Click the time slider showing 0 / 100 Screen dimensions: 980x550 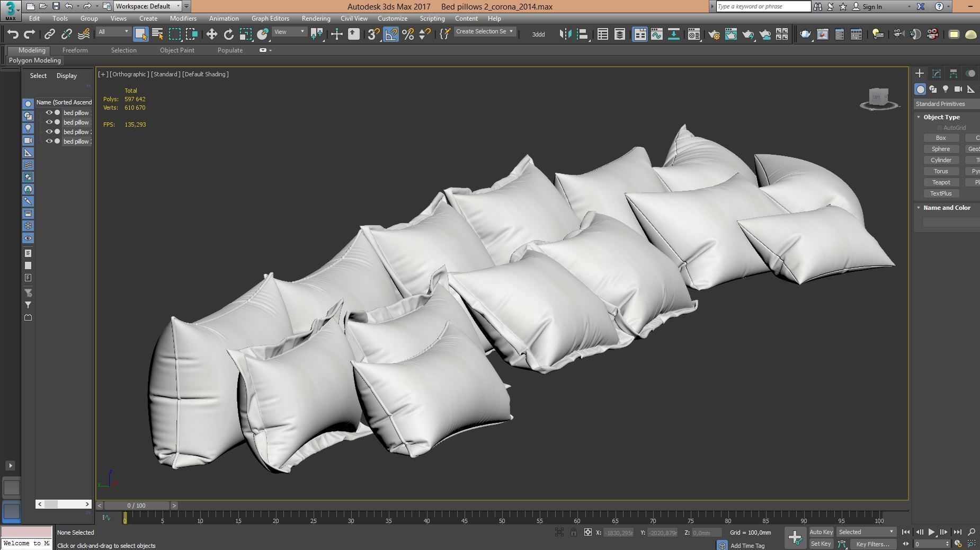click(137, 505)
